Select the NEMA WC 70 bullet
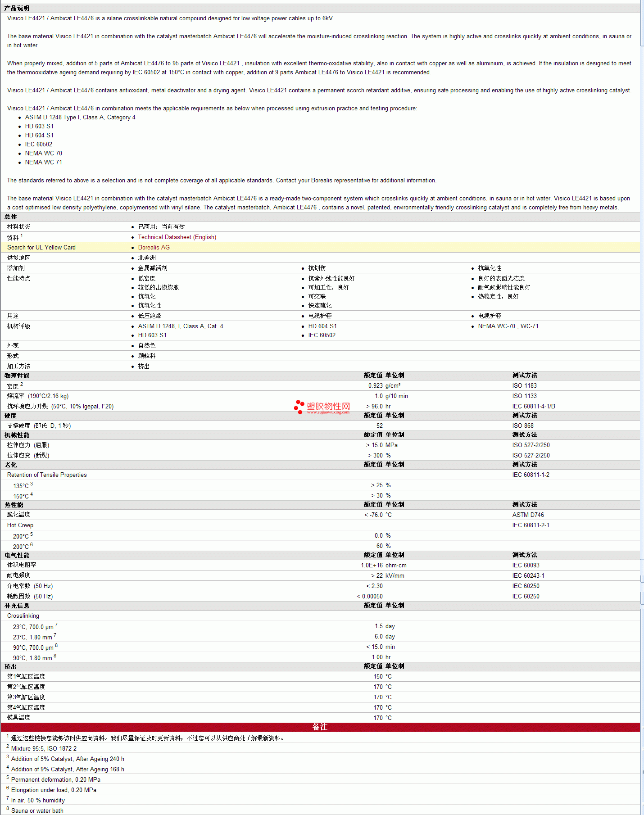This screenshot has width=644, height=815. 44,153
